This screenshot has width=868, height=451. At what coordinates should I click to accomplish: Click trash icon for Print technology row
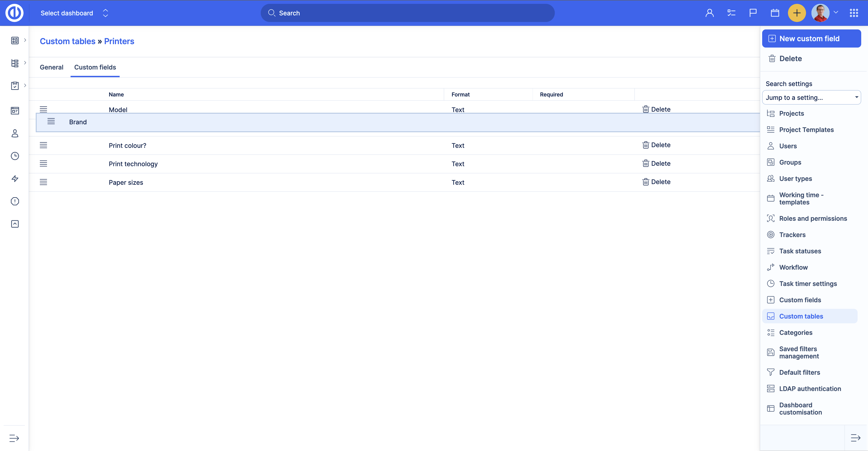click(x=645, y=164)
